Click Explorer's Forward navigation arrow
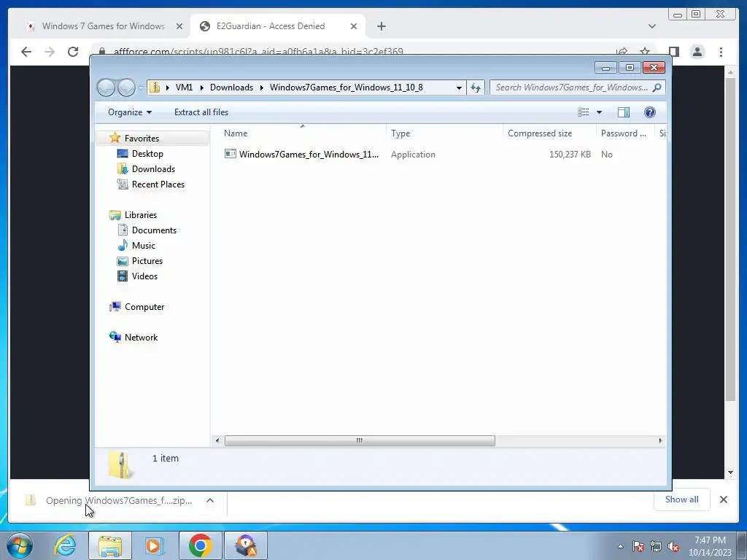The height and width of the screenshot is (560, 747). point(126,87)
